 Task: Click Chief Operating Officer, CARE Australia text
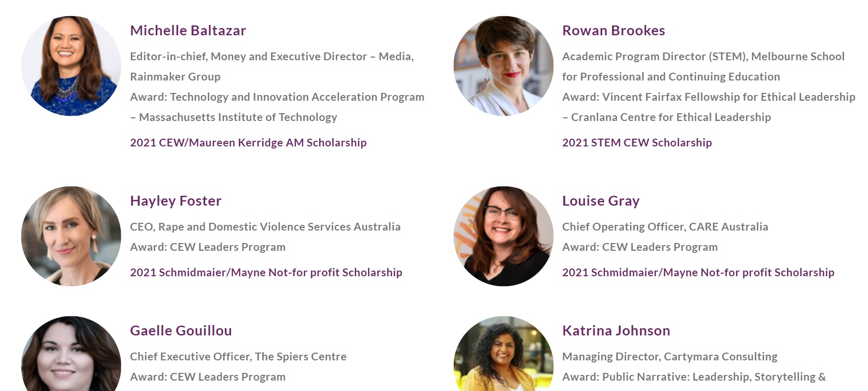(x=665, y=227)
